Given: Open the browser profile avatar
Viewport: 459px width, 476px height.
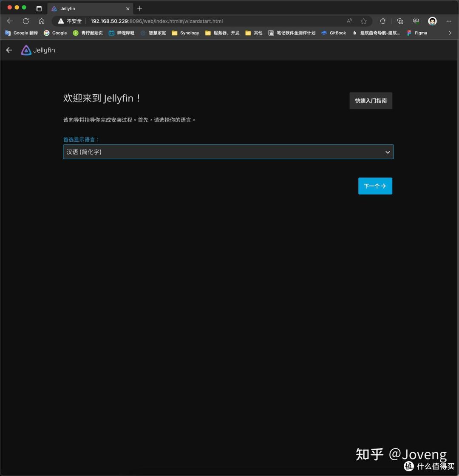Looking at the screenshot, I should 432,21.
